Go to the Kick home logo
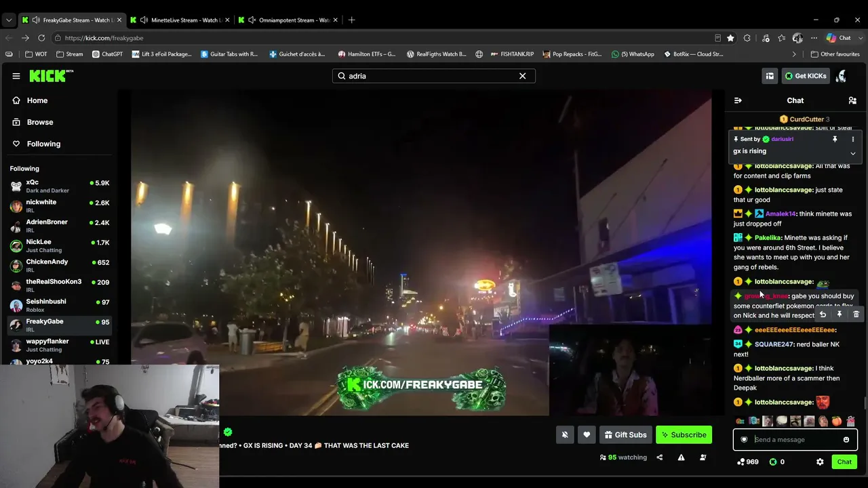Screen dimensions: 868x488 tap(51, 76)
